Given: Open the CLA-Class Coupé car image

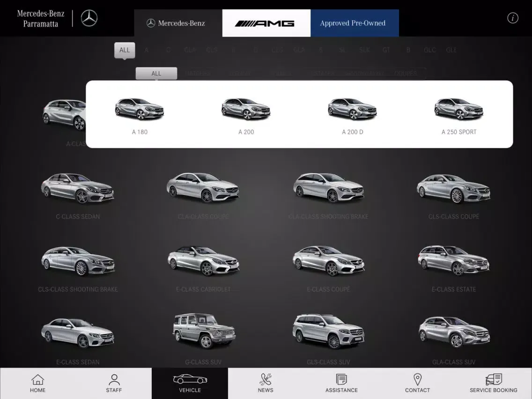Looking at the screenshot, I should click(203, 187).
